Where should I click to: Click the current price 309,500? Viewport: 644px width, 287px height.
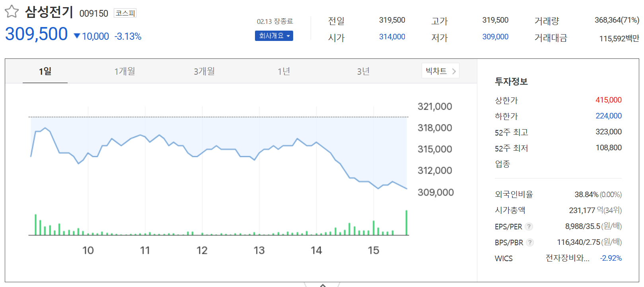point(36,34)
